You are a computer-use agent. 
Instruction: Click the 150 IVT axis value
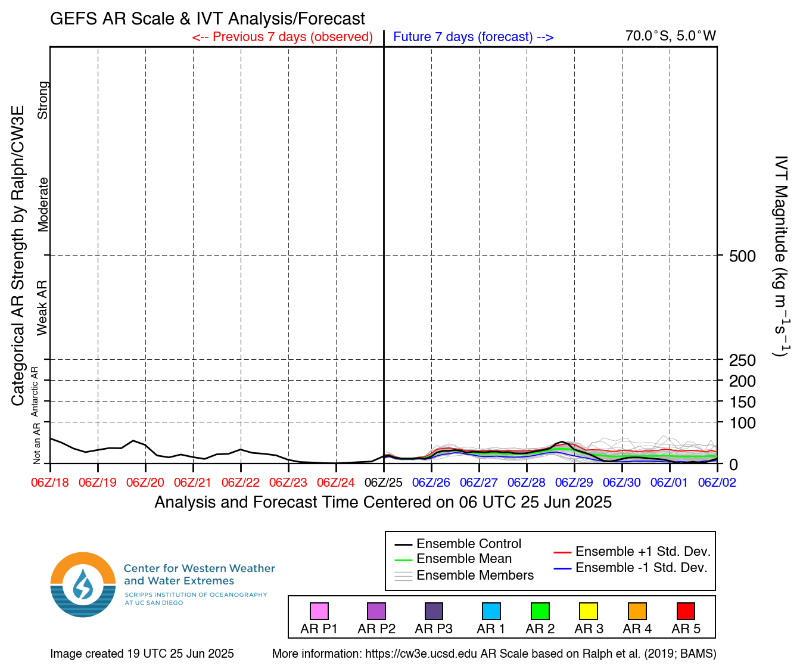(742, 402)
